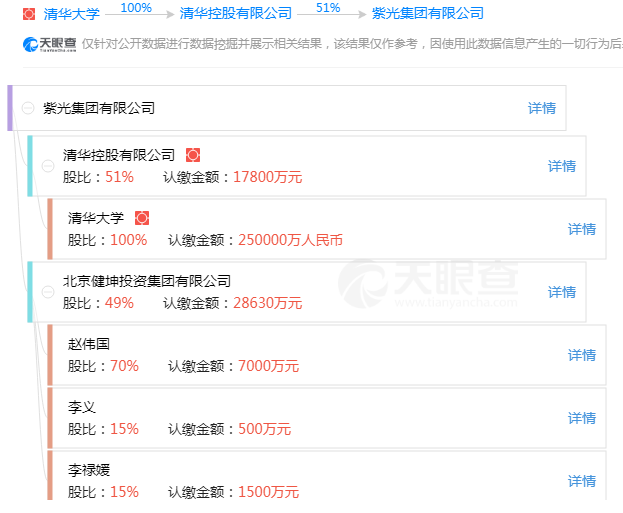The width and height of the screenshot is (623, 513).
Task: Click the 1500万元 amount for 李禄媛
Action: pyautogui.click(x=269, y=492)
